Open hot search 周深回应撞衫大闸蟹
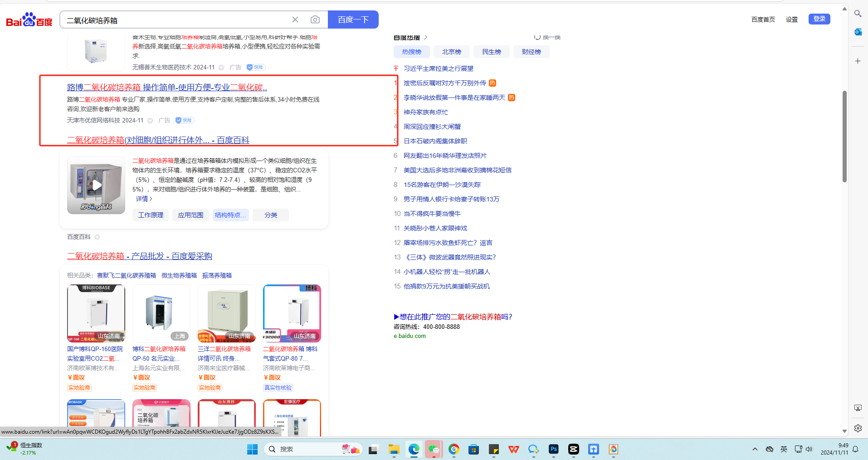The width and height of the screenshot is (868, 460). tap(432, 127)
